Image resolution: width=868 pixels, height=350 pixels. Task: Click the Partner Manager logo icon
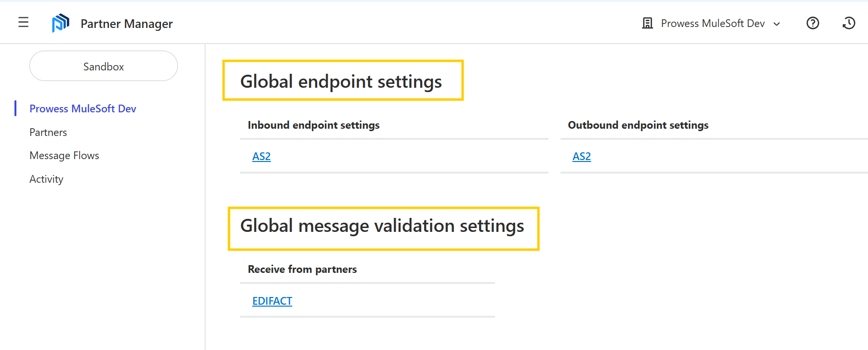(x=60, y=23)
